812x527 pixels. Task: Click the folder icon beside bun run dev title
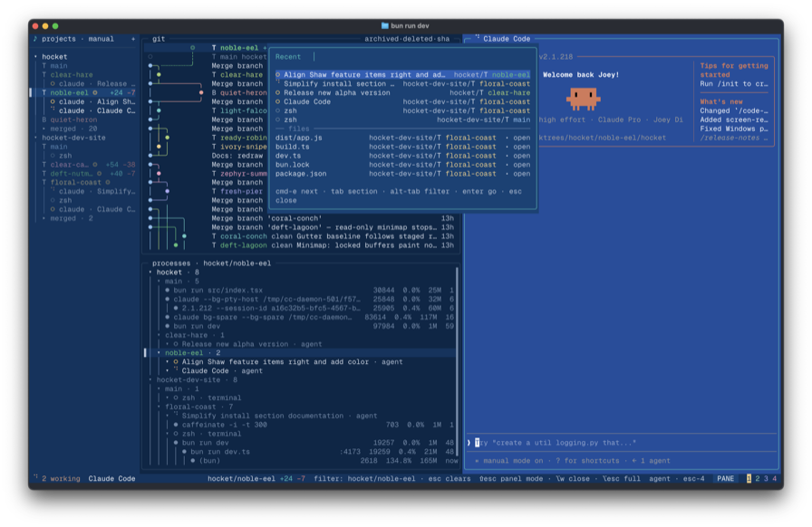click(x=385, y=25)
